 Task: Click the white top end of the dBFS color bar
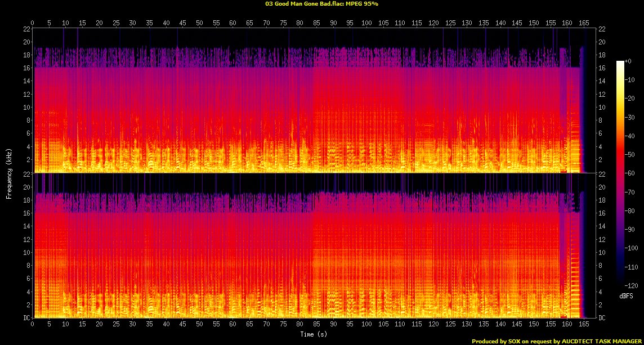[x=620, y=62]
